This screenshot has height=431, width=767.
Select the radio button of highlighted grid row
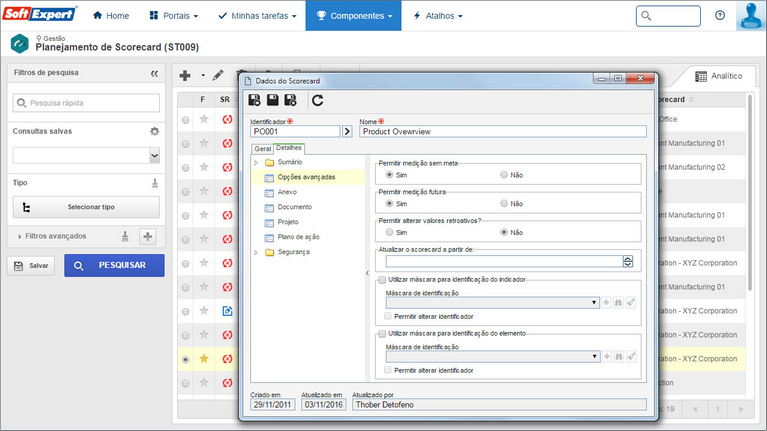point(185,360)
